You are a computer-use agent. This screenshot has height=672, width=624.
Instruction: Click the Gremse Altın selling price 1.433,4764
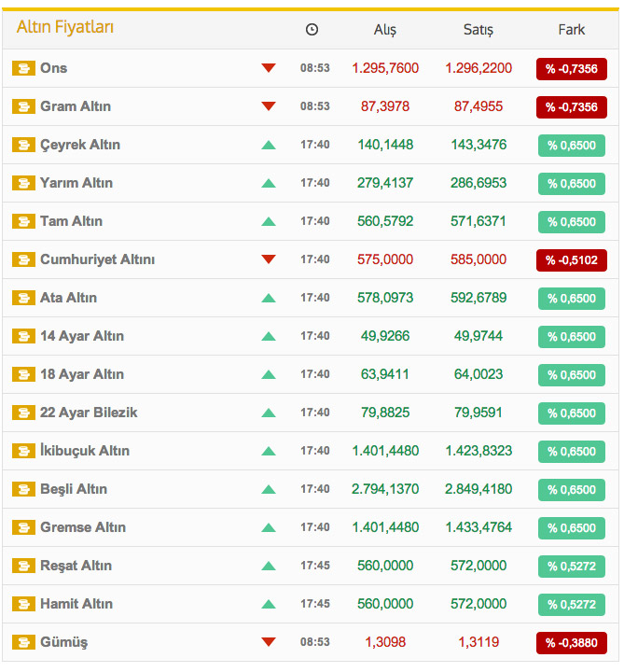[478, 527]
